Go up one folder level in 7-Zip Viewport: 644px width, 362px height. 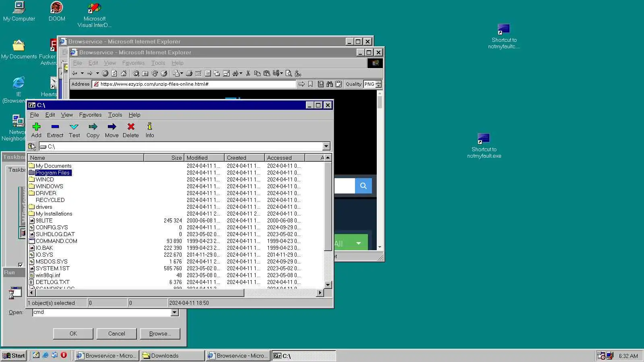click(32, 146)
